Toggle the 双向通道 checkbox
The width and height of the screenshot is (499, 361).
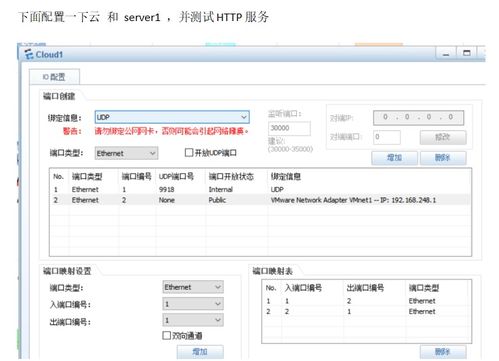pyautogui.click(x=166, y=335)
